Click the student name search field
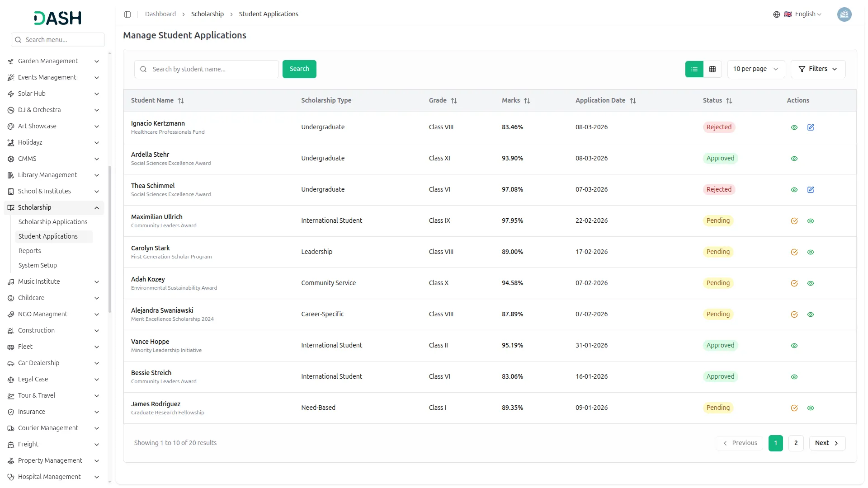This screenshot has height=488, width=868. click(212, 69)
